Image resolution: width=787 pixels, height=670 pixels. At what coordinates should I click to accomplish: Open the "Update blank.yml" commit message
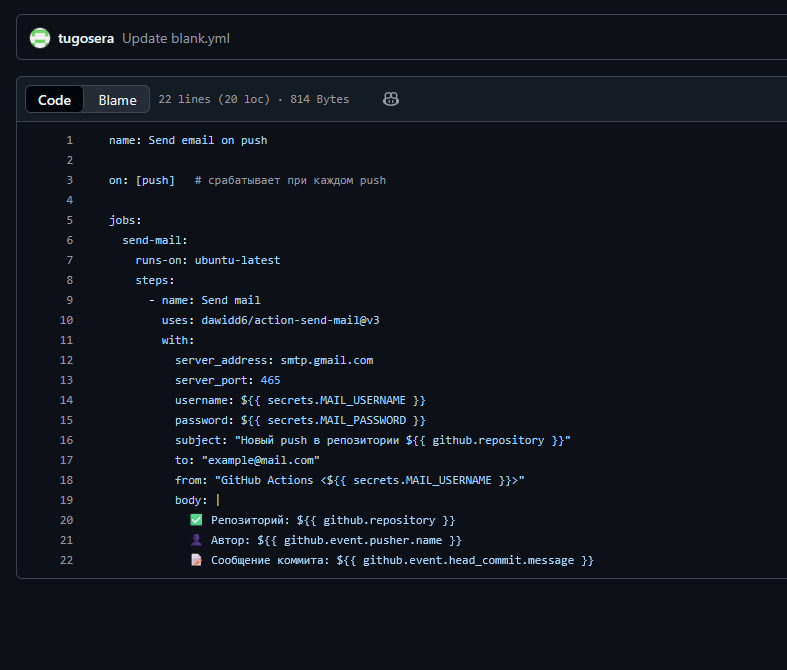click(176, 39)
